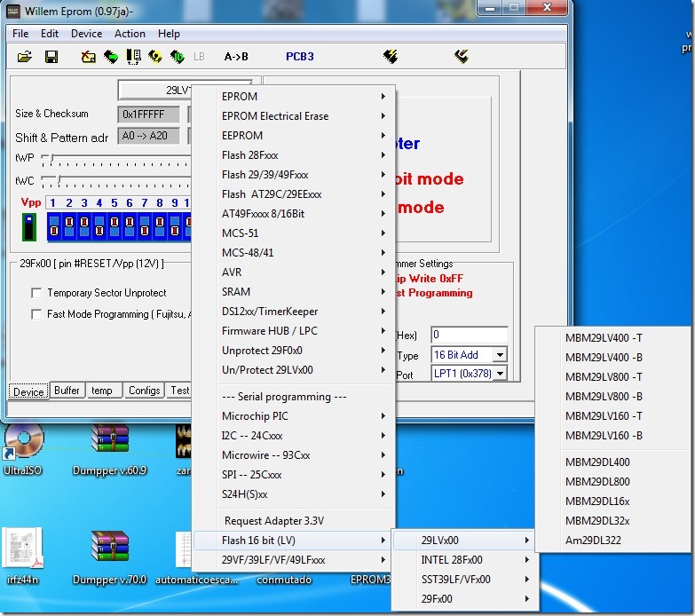Click the A0 --> A20 shift field
This screenshot has height=616, width=695.
(149, 136)
